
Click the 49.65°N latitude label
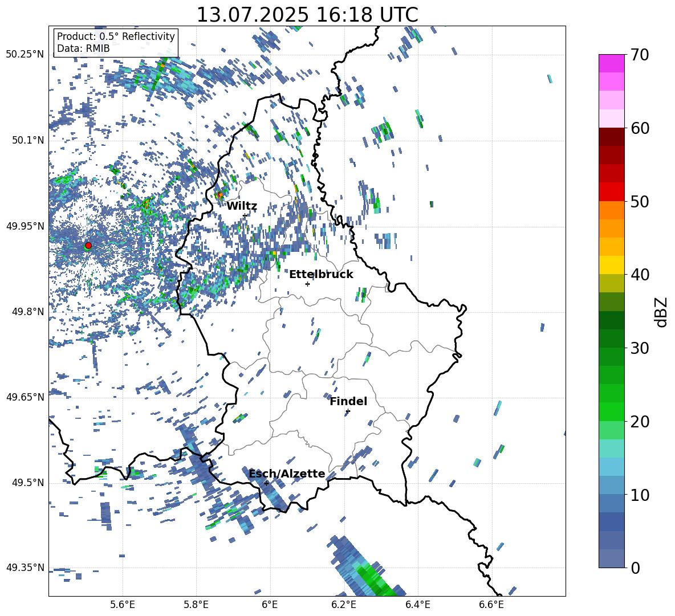coord(25,397)
